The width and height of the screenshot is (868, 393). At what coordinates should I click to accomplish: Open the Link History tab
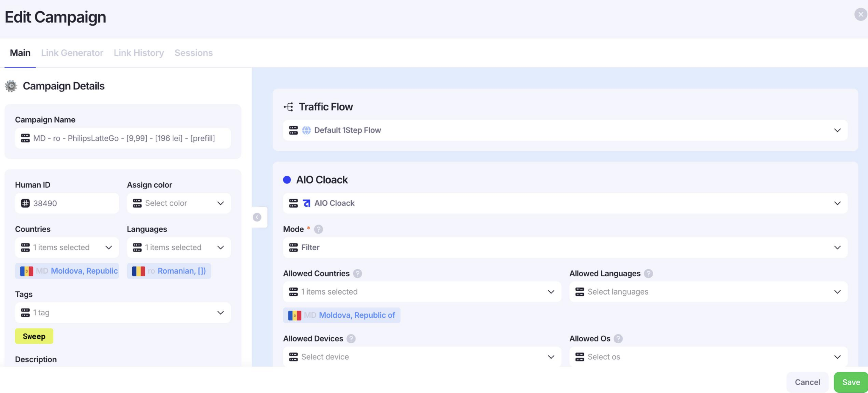point(139,53)
